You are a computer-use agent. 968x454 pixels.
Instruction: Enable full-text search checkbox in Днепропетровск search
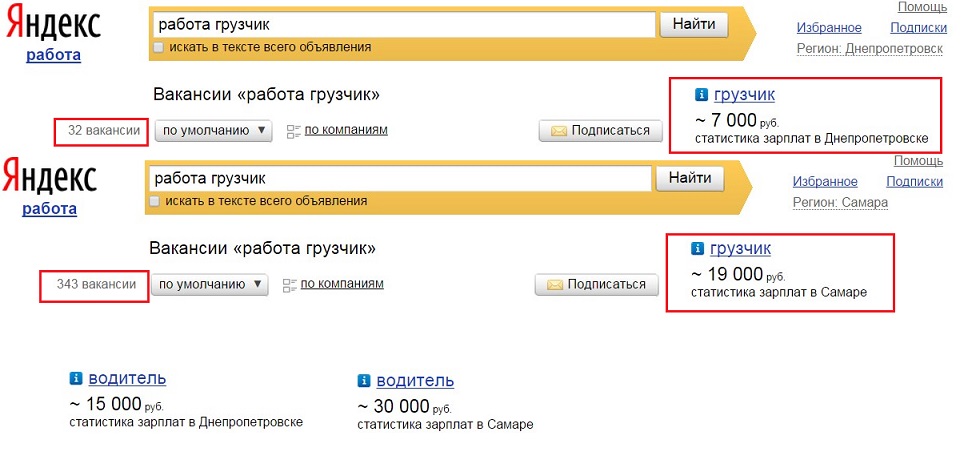(159, 47)
